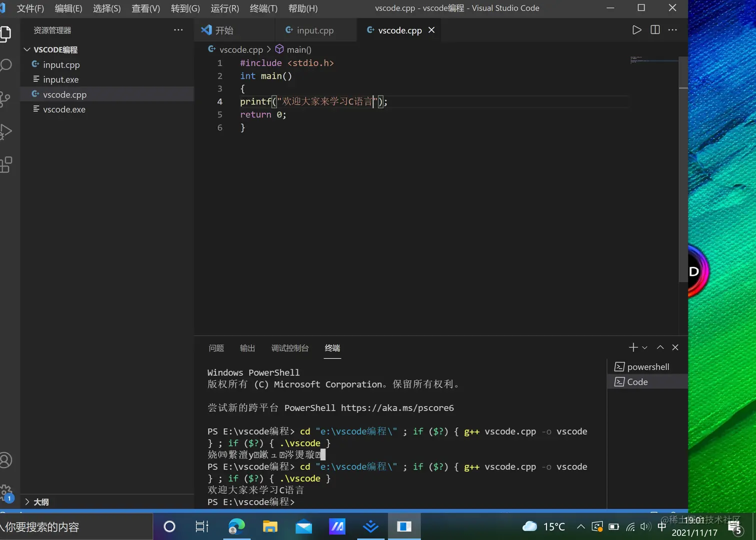Open the Extensions view icon
Image resolution: width=756 pixels, height=540 pixels.
coord(5,164)
